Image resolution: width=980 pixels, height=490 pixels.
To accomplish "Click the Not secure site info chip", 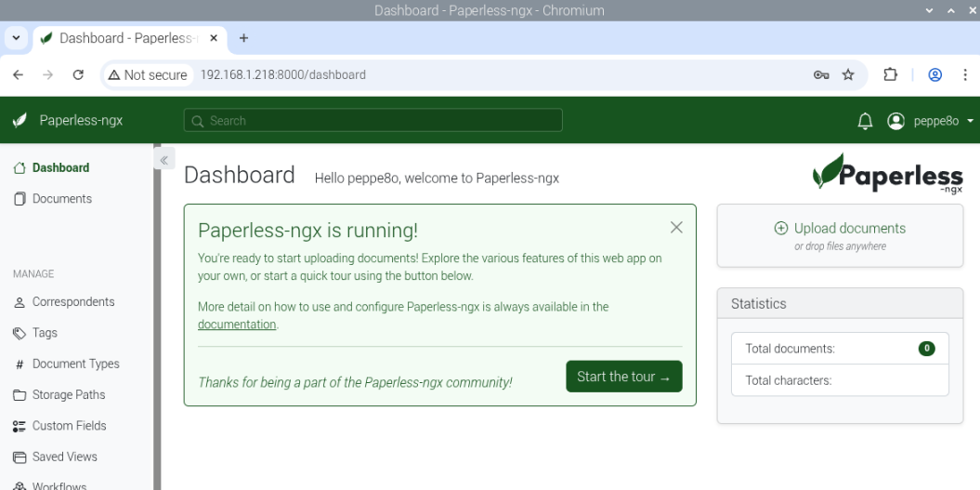I will tap(148, 75).
